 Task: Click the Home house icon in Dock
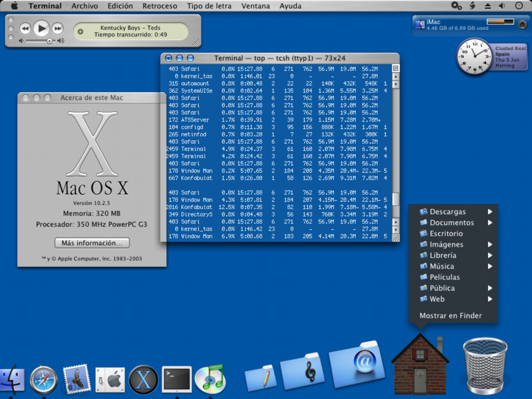point(420,364)
